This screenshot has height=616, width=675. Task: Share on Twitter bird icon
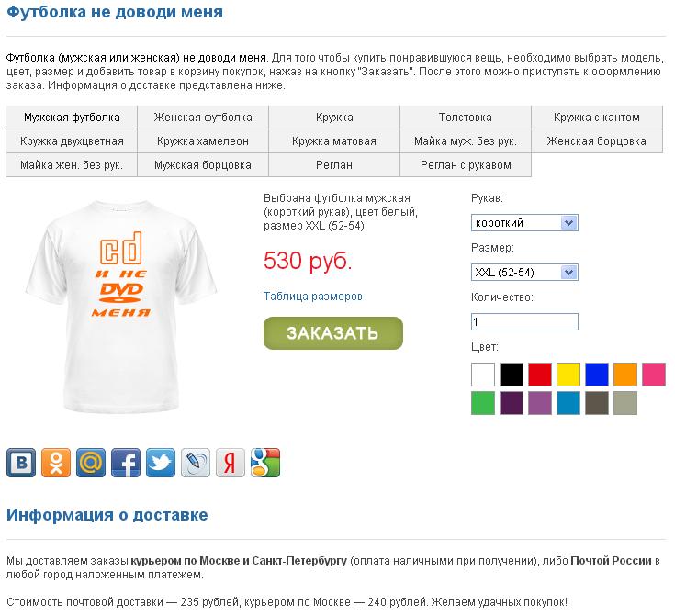coord(161,463)
